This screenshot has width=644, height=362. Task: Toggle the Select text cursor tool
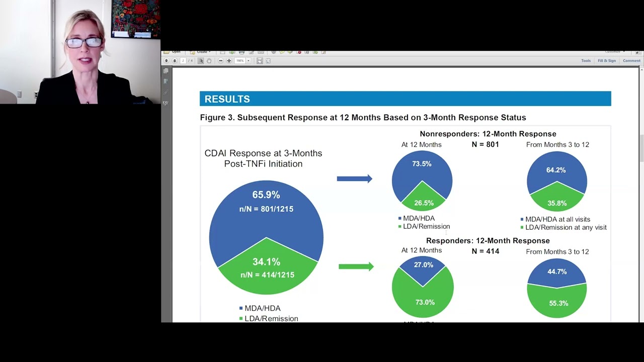click(x=201, y=61)
